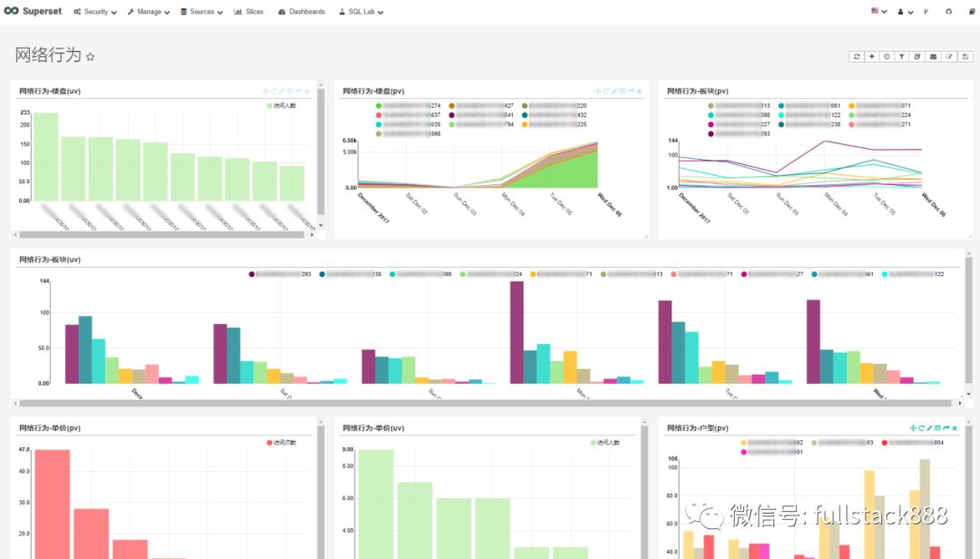Open the SQL Lab dropdown menu
The image size is (980, 559).
pos(361,11)
